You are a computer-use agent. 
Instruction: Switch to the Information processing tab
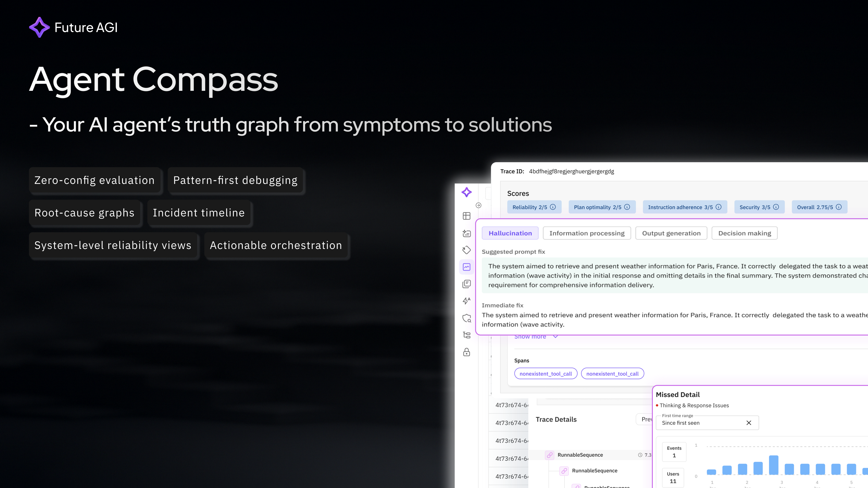coord(587,233)
